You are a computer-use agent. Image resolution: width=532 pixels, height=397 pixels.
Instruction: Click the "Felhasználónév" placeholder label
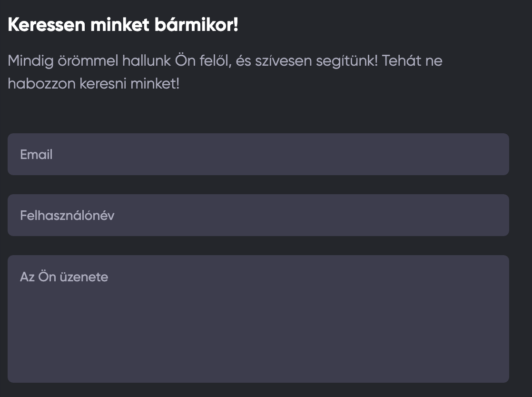pyautogui.click(x=67, y=216)
